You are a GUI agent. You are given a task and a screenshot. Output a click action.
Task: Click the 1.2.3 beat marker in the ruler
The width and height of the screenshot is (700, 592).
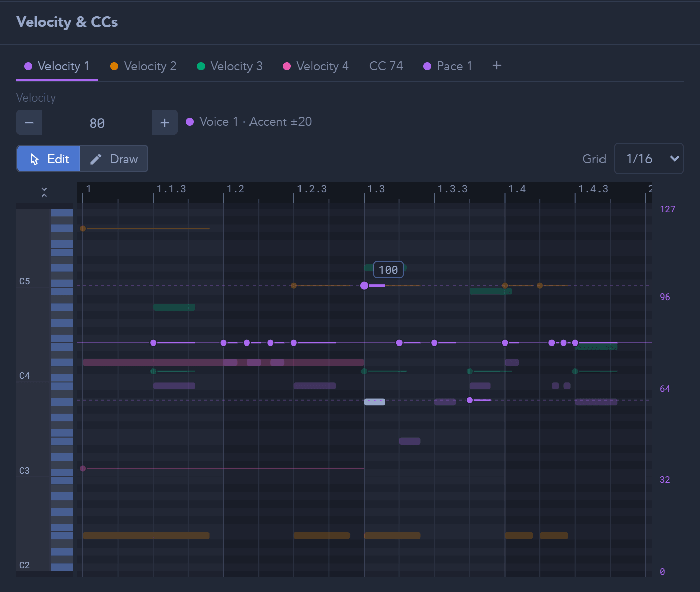pos(312,189)
